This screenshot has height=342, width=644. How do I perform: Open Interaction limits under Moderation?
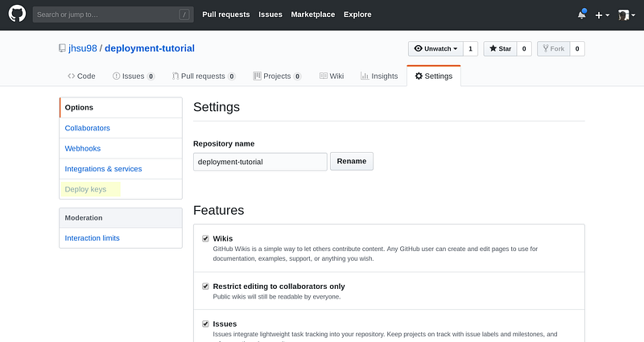pyautogui.click(x=121, y=238)
